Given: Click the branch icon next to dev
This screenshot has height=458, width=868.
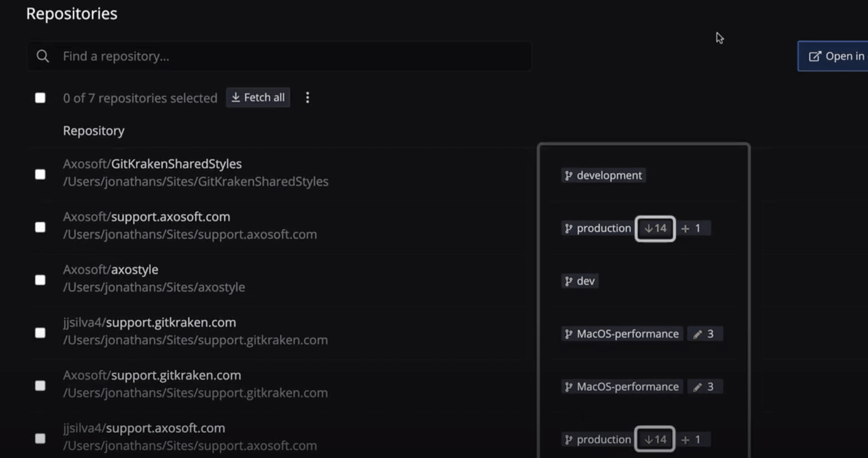Looking at the screenshot, I should tap(568, 281).
